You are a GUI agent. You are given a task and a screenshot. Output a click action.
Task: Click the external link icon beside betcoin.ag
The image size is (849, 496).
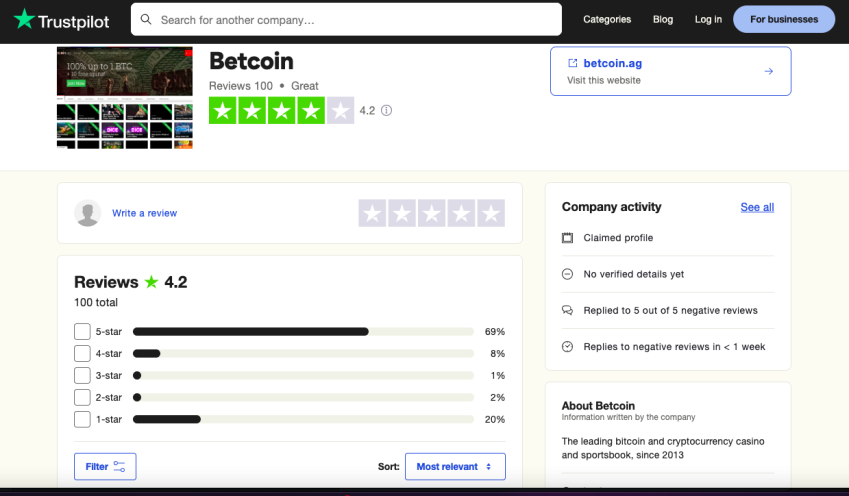tap(572, 63)
